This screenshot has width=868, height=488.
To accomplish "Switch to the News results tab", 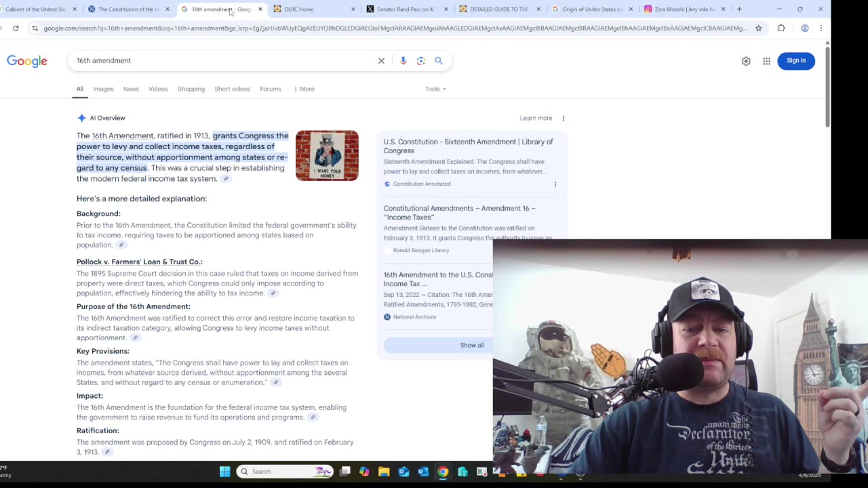I will coord(131,89).
